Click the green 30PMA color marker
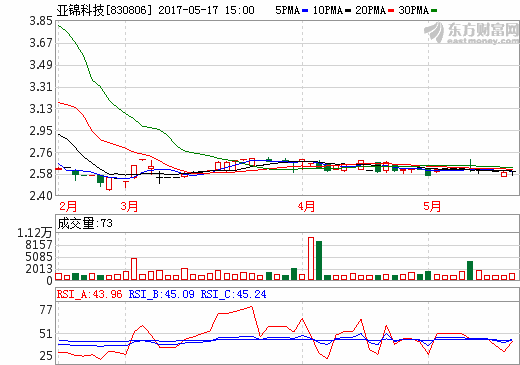 pos(434,11)
